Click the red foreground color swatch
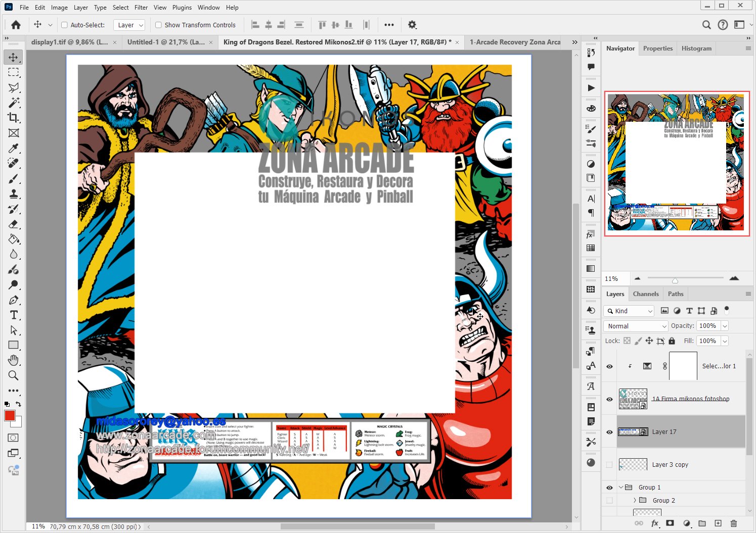756x533 pixels. click(x=10, y=415)
